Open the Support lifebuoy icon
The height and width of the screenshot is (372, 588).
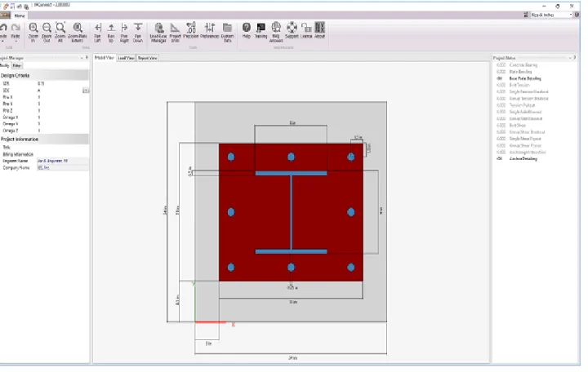tap(292, 28)
